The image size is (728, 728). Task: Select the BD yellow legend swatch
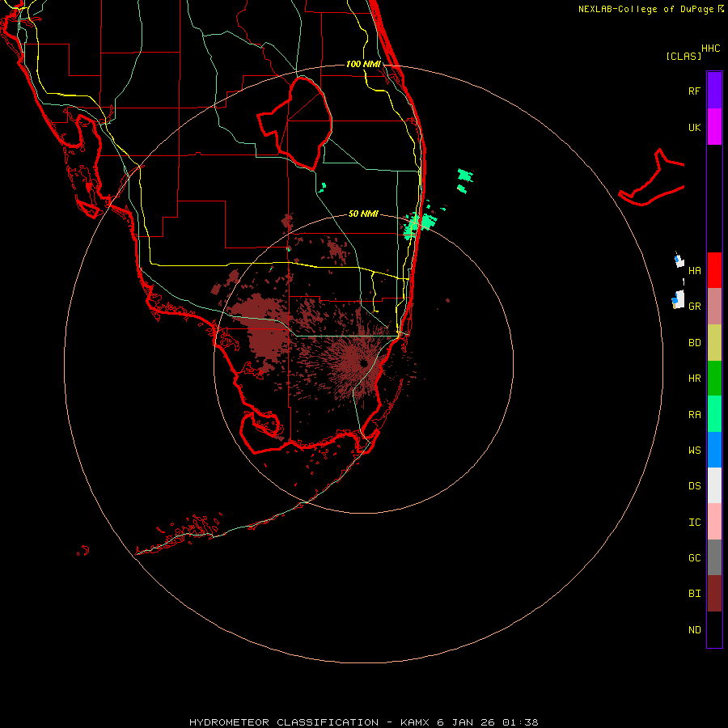[714, 343]
